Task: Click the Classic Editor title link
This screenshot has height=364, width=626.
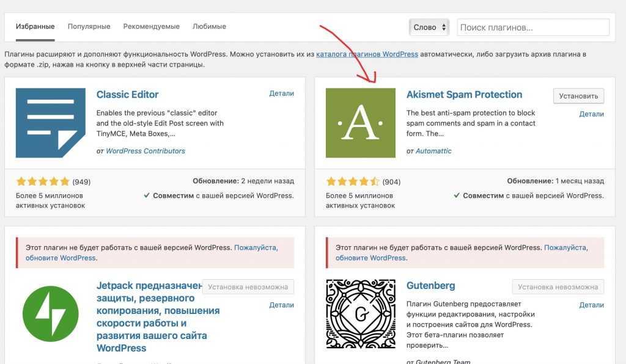Action: click(x=127, y=95)
